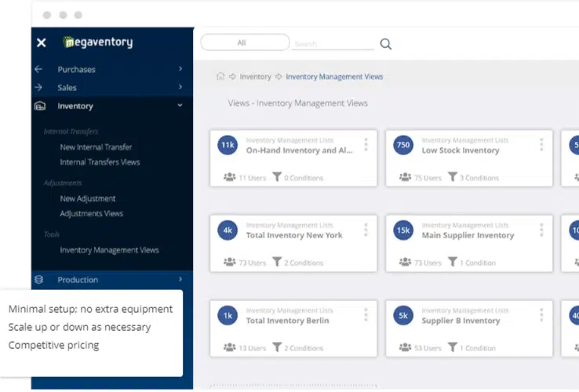Open the Low Stock Inventory view
579x392 pixels.
coord(461,151)
